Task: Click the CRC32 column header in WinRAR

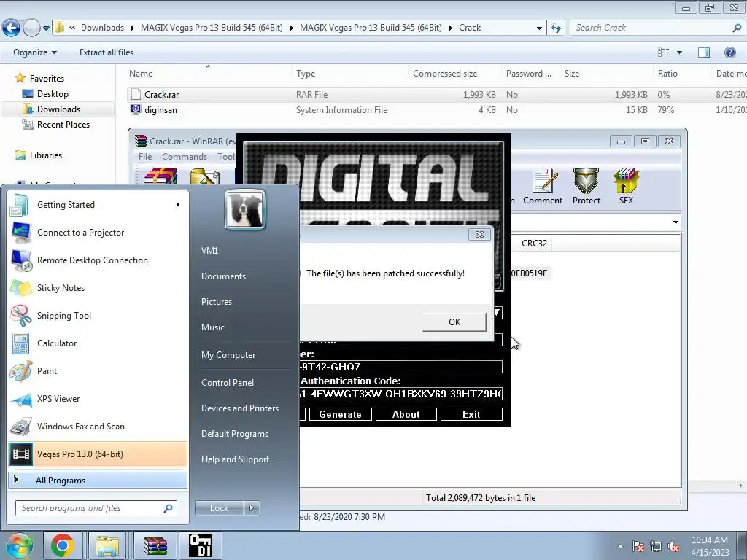Action: point(533,244)
